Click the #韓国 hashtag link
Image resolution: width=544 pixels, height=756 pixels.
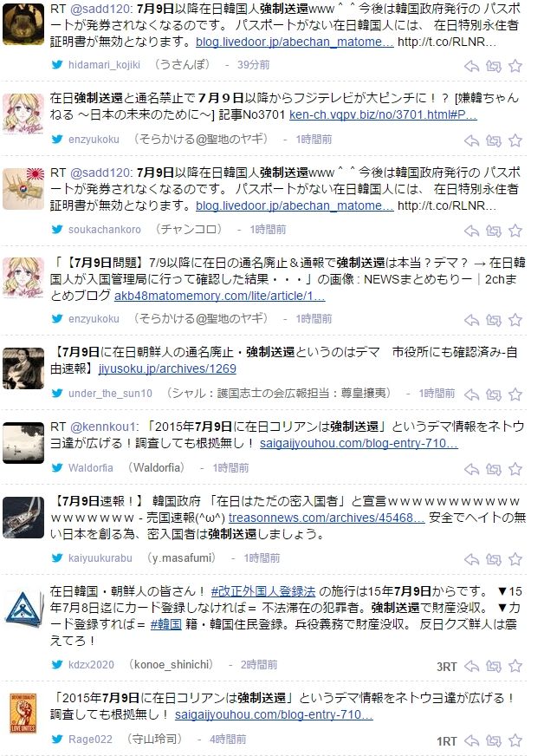click(165, 624)
